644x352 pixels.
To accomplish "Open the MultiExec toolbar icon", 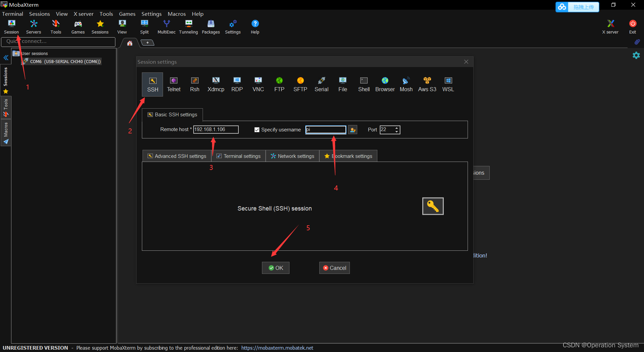I will [x=166, y=27].
